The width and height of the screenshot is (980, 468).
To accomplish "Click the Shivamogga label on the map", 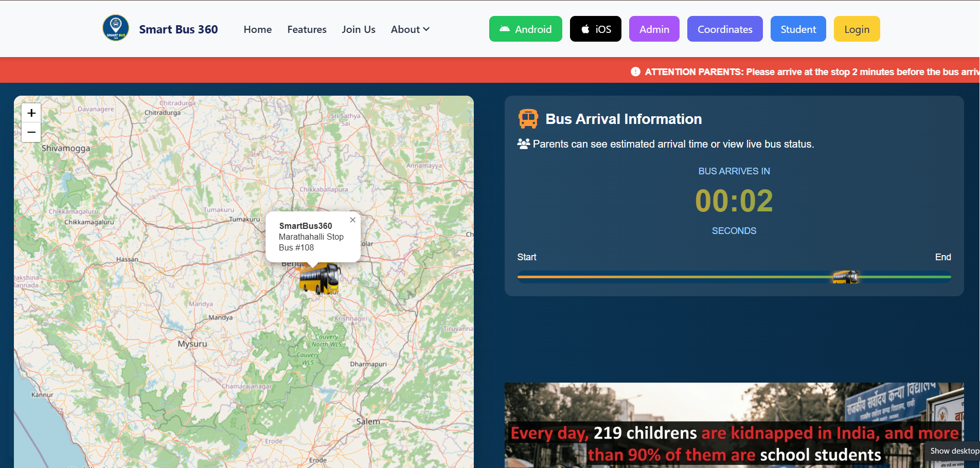I will [66, 148].
